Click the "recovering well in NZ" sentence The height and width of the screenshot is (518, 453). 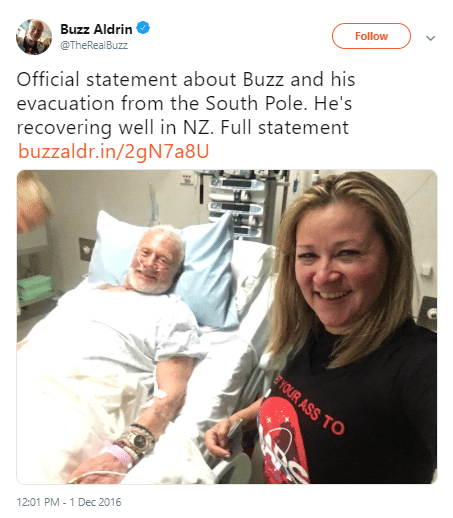115,127
